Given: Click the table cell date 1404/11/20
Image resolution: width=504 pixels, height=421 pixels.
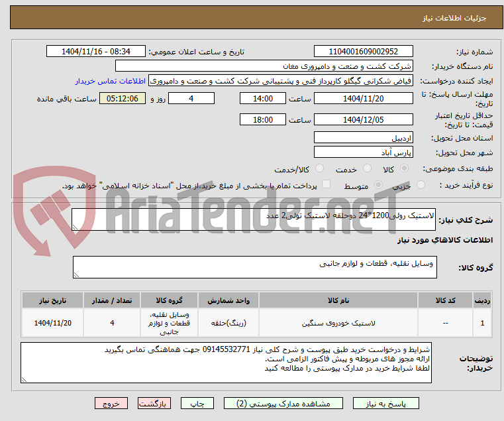Looking at the screenshot, I should (x=53, y=323).
